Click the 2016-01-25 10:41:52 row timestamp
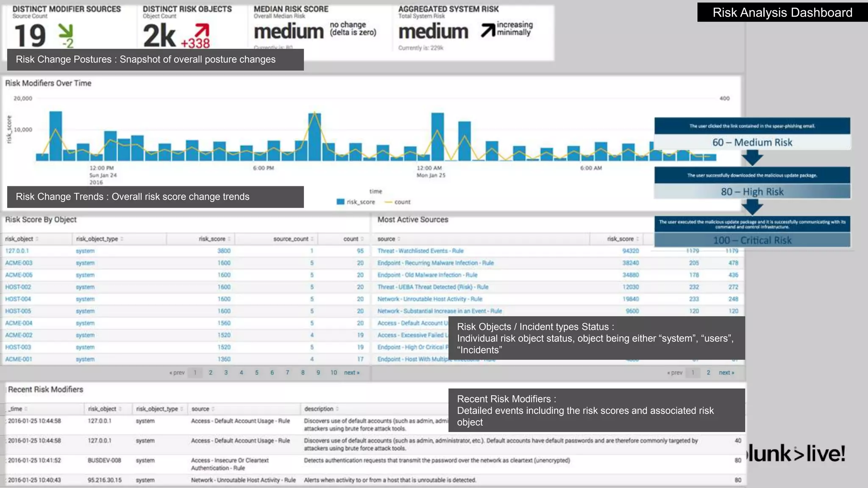The height and width of the screenshot is (488, 868). pyautogui.click(x=34, y=460)
